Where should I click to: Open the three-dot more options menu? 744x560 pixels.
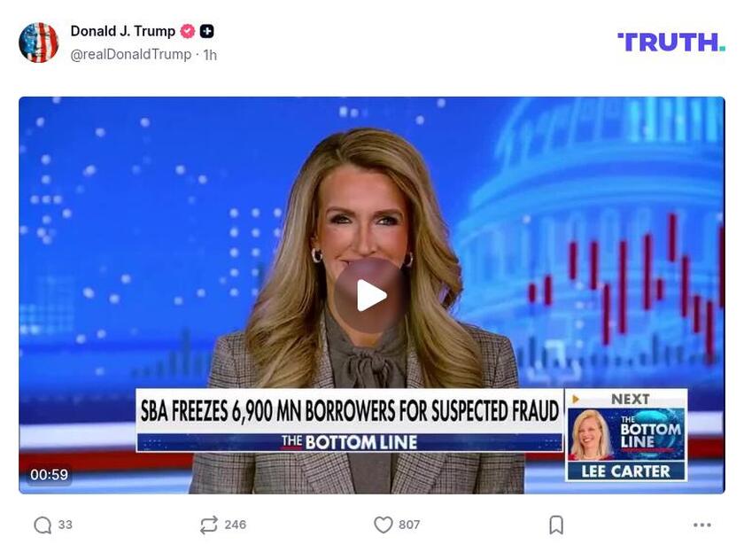point(701,525)
